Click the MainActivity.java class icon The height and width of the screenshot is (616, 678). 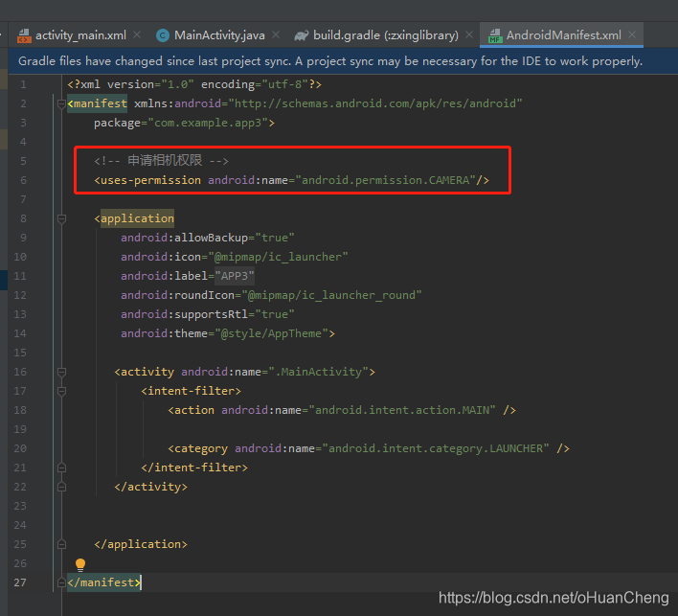(x=163, y=35)
